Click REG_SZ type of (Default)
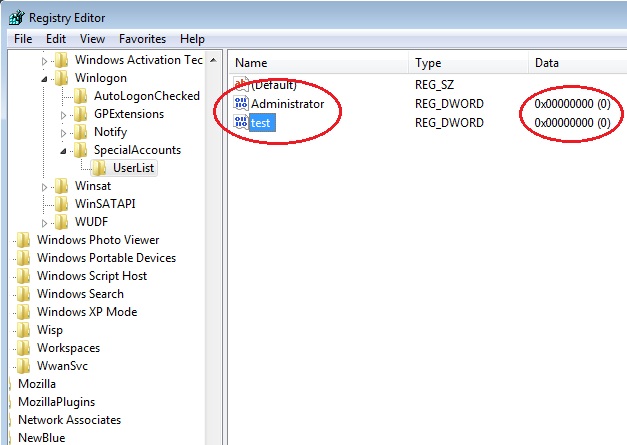 434,85
